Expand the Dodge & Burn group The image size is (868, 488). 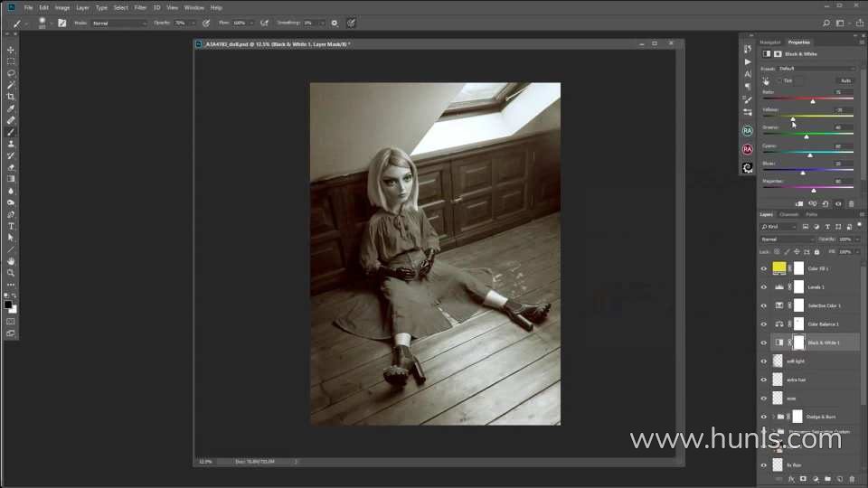click(x=772, y=417)
